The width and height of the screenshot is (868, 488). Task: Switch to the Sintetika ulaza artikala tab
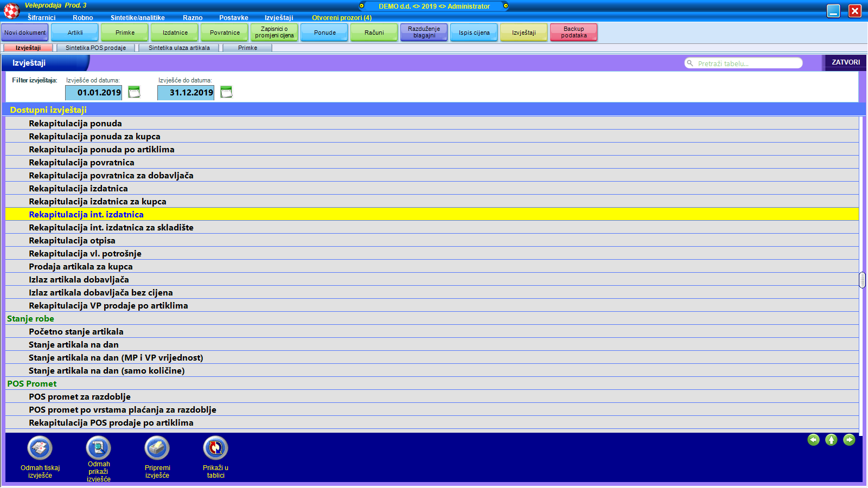[x=179, y=48]
